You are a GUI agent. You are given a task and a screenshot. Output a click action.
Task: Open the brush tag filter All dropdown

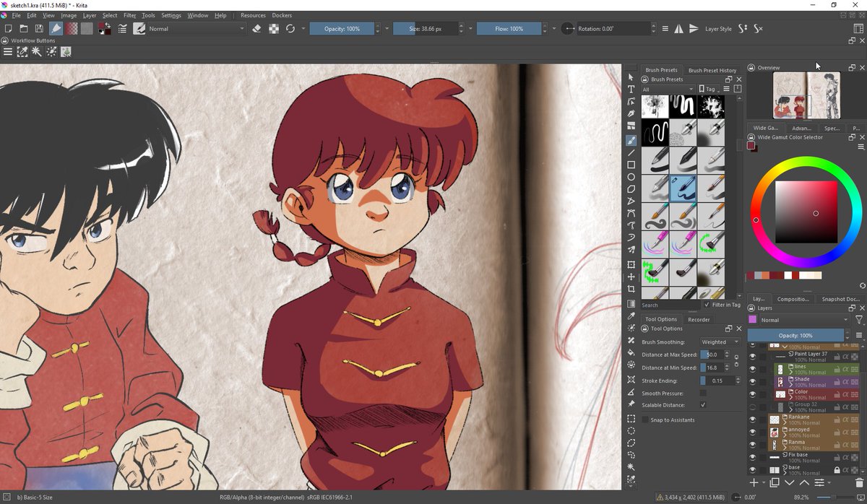coord(668,90)
